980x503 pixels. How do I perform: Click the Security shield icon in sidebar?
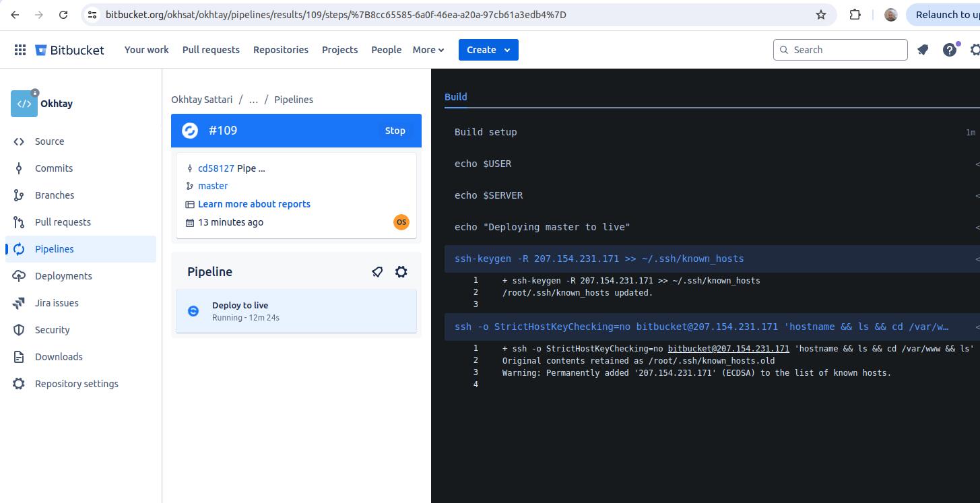(19, 330)
